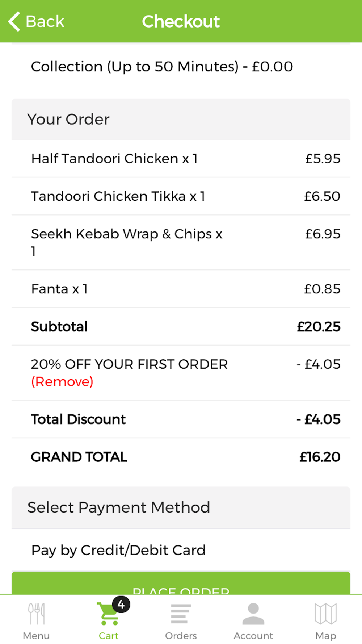The height and width of the screenshot is (644, 362).
Task: Remove the 20% off first order discount
Action: 62,382
